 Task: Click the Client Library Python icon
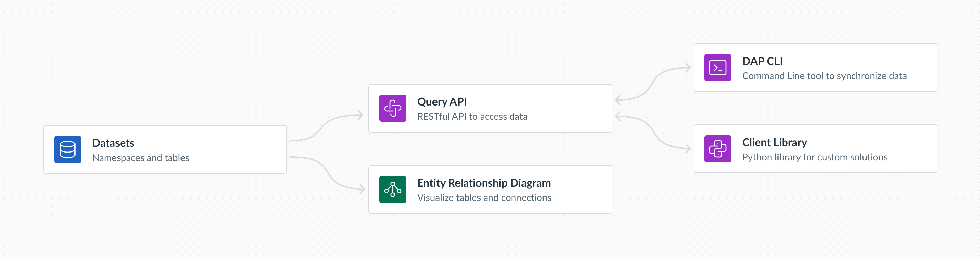point(718,149)
